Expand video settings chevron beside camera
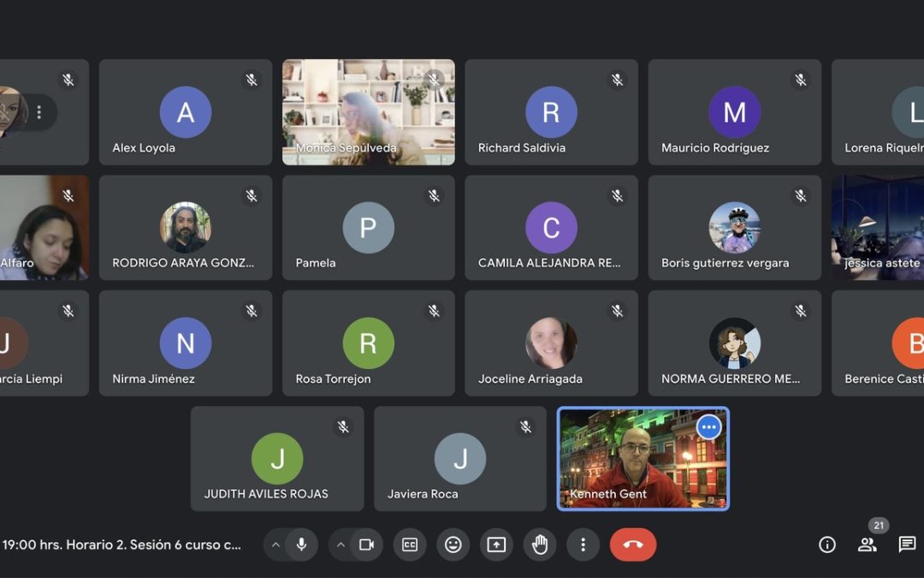Screen dimensions: 924x578 (x=341, y=545)
